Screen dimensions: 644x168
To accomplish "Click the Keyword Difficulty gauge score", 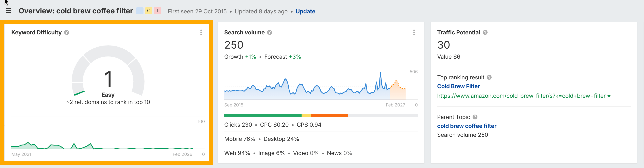I will [108, 79].
